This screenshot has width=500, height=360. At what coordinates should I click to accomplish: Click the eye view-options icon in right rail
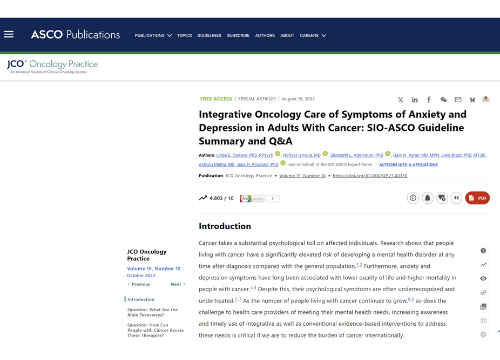[483, 279]
